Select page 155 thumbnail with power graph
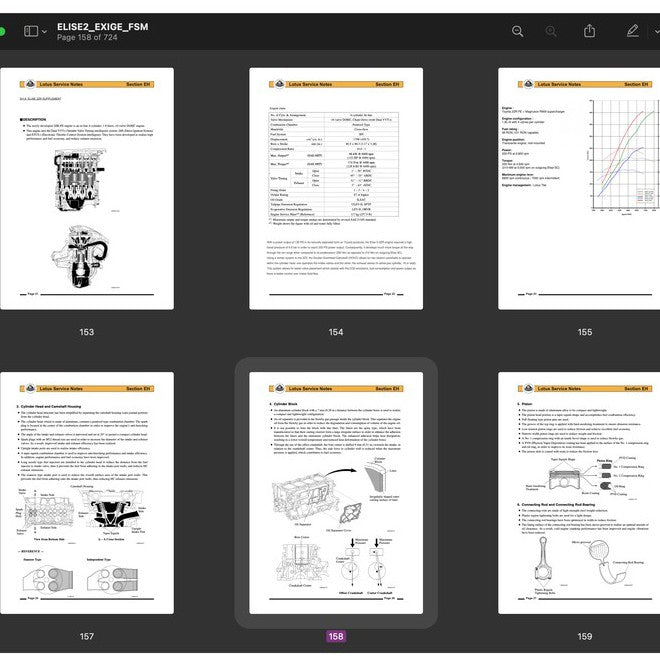 coord(584,188)
